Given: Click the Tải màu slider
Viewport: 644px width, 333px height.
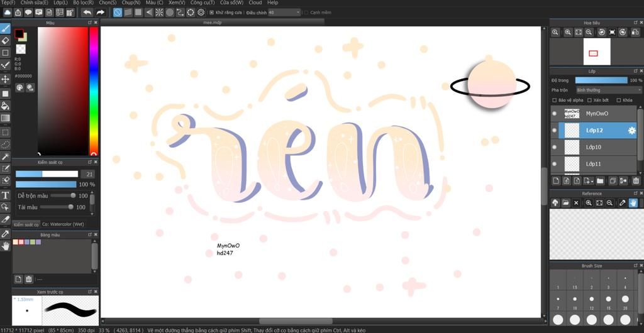Looking at the screenshot, I should coord(57,207).
